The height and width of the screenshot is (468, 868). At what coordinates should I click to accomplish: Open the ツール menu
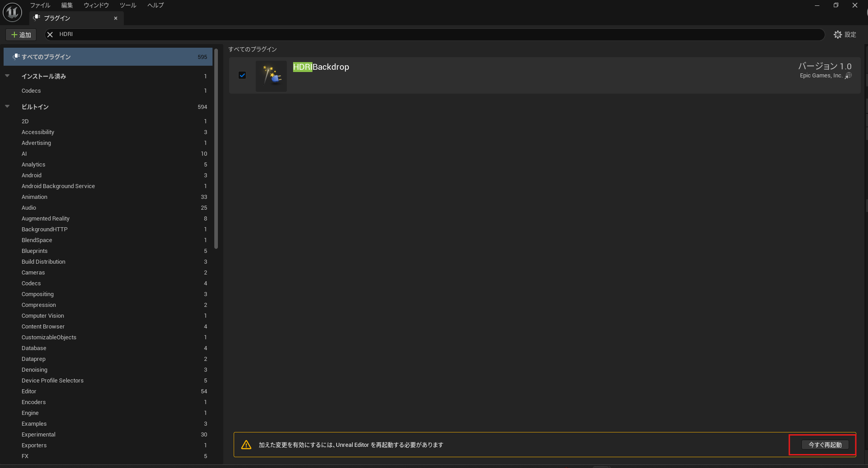[128, 5]
